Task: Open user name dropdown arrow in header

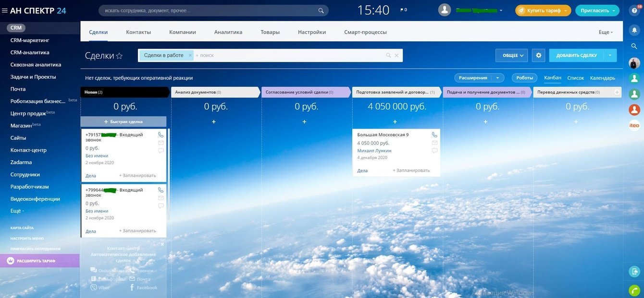Action: [501, 10]
